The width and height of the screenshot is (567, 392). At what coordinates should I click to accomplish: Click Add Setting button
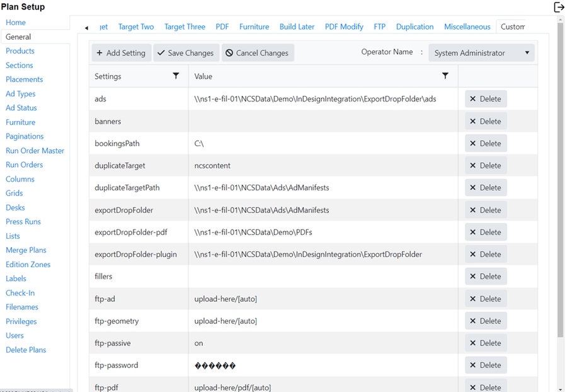pyautogui.click(x=121, y=53)
